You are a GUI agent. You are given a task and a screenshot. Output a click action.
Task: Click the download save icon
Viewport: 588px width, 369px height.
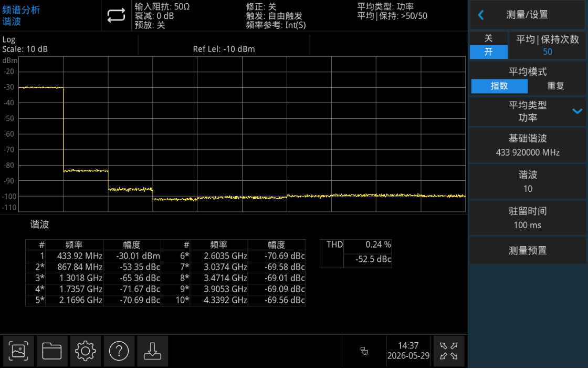(152, 351)
